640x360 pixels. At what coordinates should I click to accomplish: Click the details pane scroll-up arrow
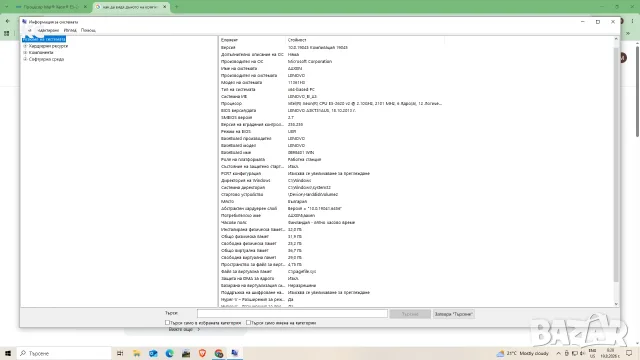[x=616, y=39]
